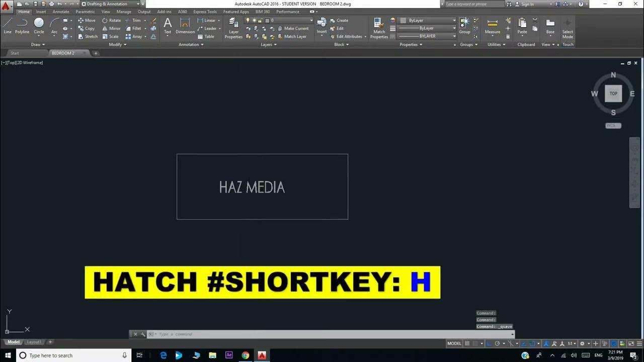Switch to the Annotate ribbon tab
This screenshot has height=362, width=644.
click(60, 12)
